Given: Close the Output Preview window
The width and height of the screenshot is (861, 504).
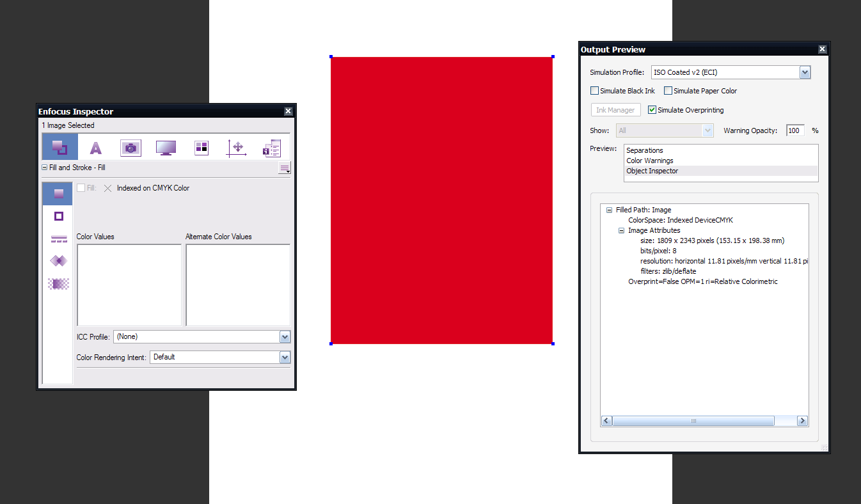Looking at the screenshot, I should pyautogui.click(x=822, y=49).
